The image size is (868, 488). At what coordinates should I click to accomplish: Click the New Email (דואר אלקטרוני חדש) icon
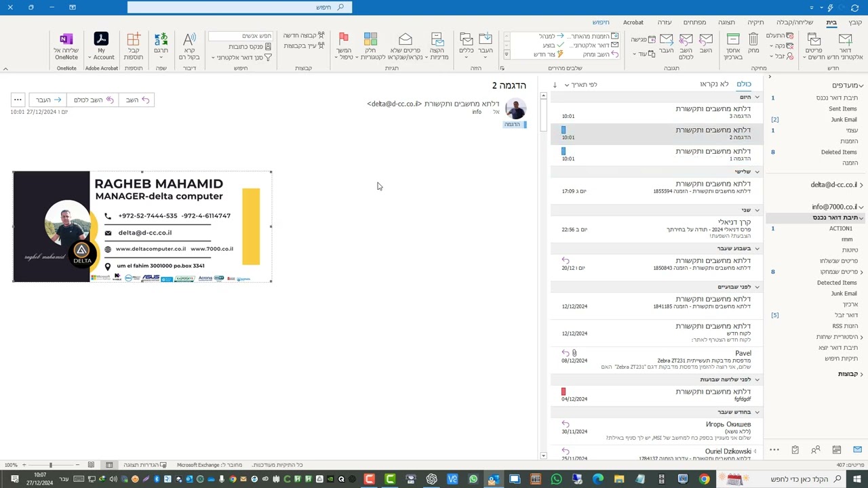point(845,39)
